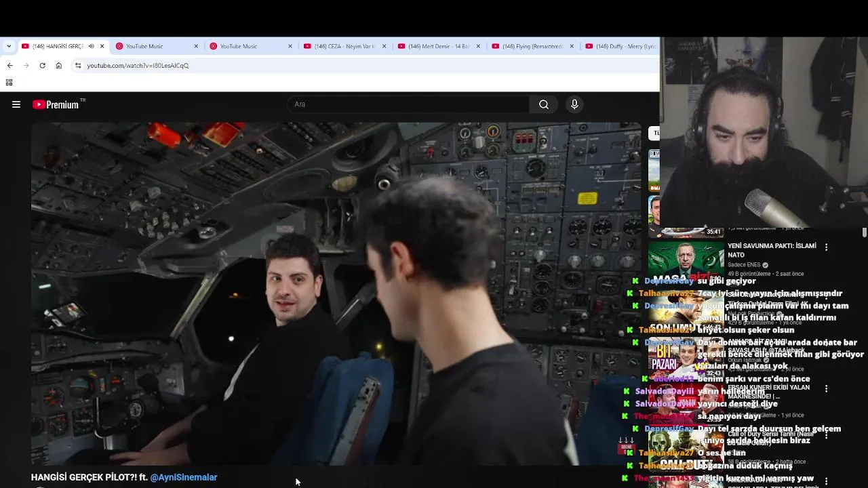
Task: Close the Flying (Remastered) tab
Action: point(572,46)
